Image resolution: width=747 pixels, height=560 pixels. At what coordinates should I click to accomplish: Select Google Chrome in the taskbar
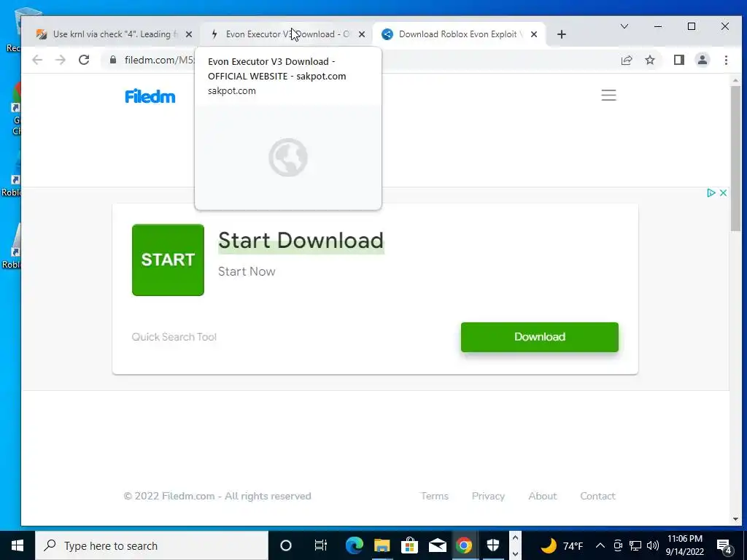(x=464, y=545)
